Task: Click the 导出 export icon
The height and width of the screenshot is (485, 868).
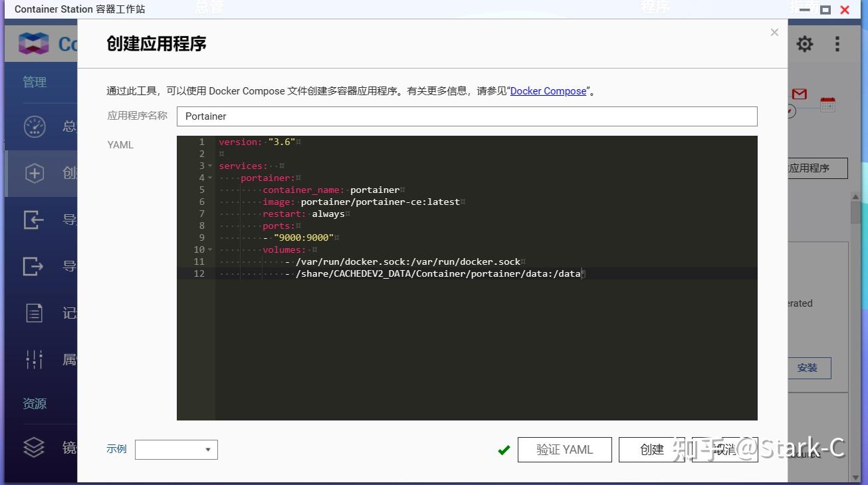Action: click(x=34, y=266)
